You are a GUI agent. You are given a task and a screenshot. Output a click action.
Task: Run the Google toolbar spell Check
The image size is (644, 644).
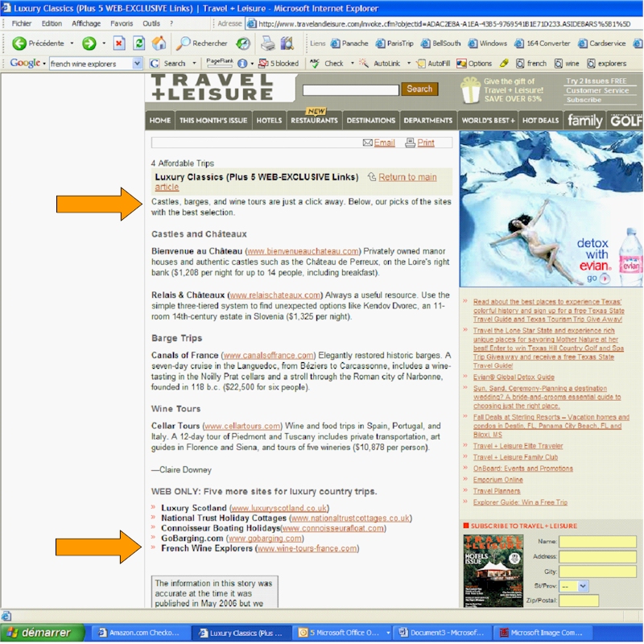[x=327, y=64]
